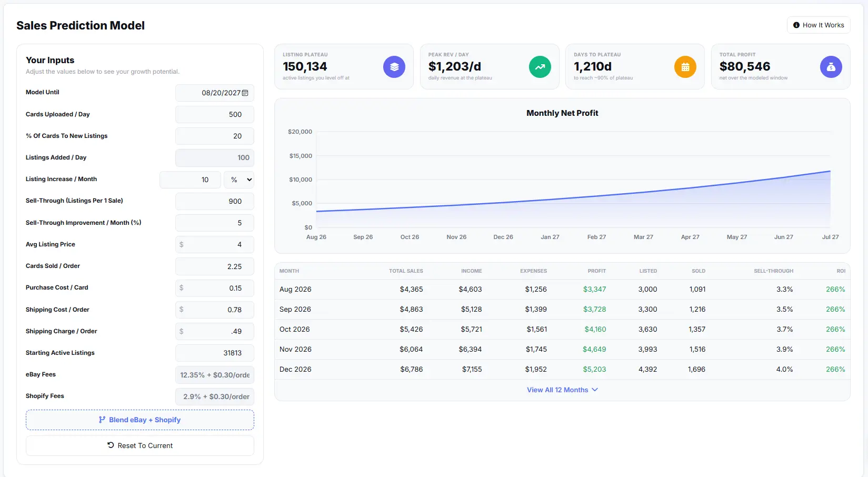Screen dimensions: 868x477
Task: Select the Shipping Charge / Order field
Action: point(215,331)
